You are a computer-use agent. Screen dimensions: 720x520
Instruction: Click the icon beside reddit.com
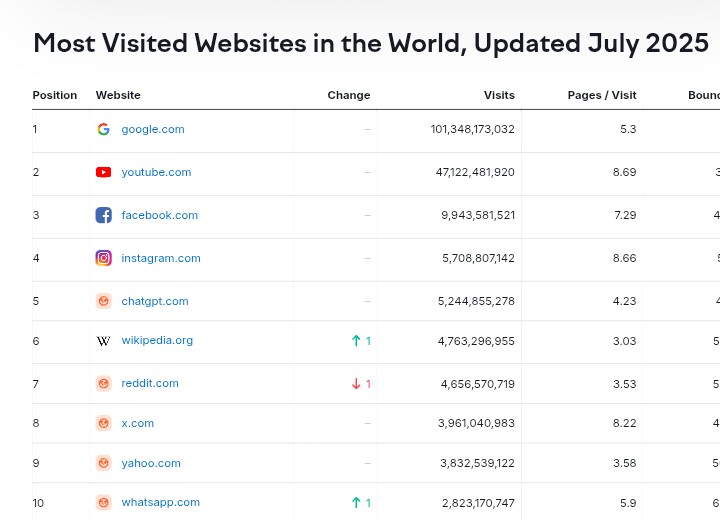point(103,383)
